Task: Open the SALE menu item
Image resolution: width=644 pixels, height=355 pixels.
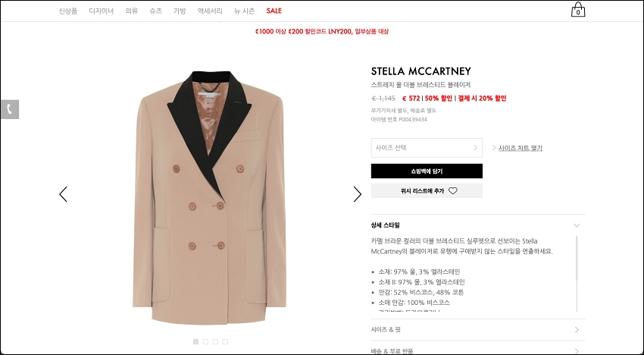Action: pos(274,11)
